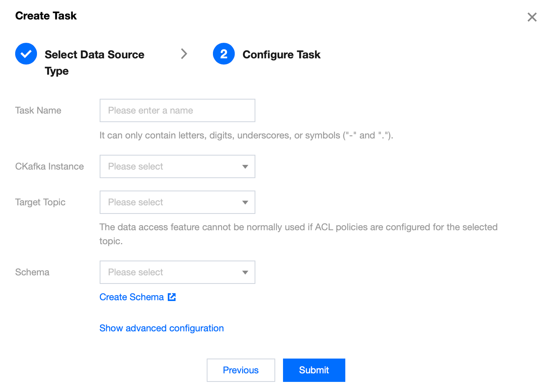
Task: Open the Create Schema link
Action: 132,297
